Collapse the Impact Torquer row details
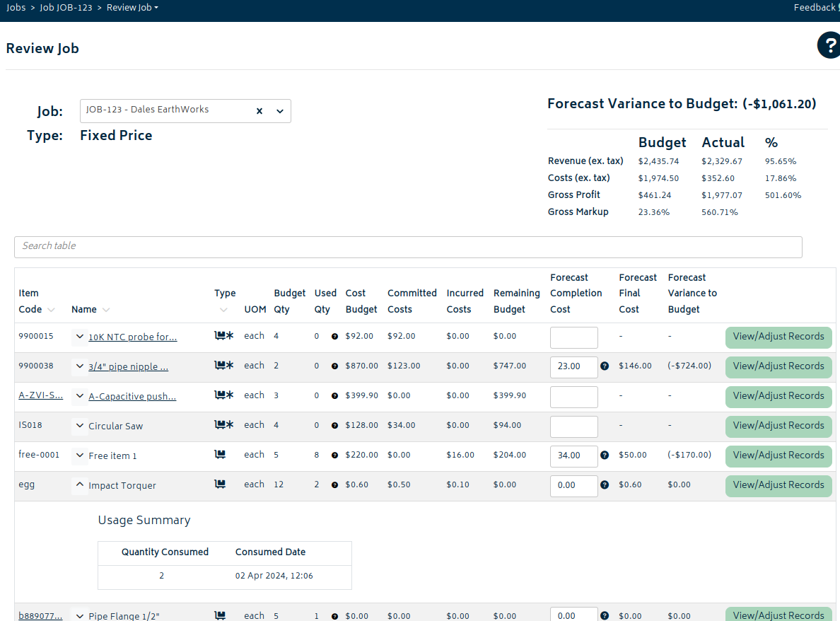840x621 pixels. [78, 485]
